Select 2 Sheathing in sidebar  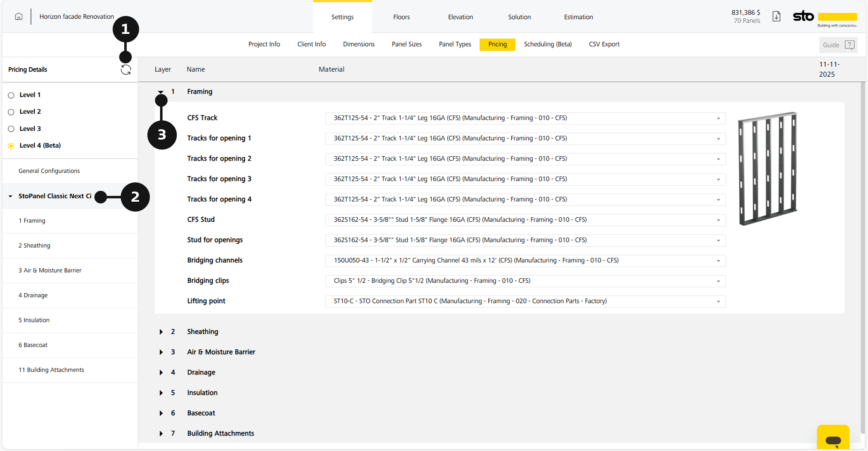(x=70, y=246)
